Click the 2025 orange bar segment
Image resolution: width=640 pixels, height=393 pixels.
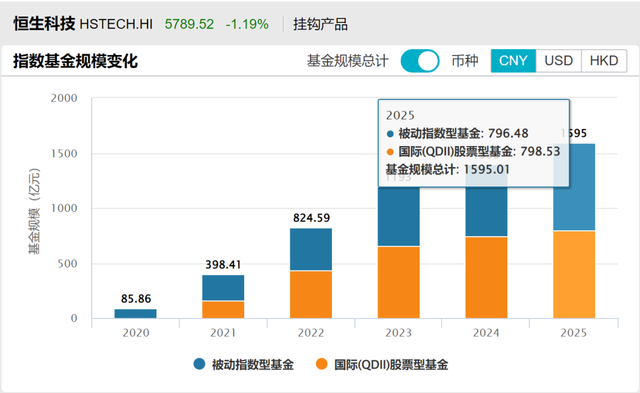(x=574, y=275)
